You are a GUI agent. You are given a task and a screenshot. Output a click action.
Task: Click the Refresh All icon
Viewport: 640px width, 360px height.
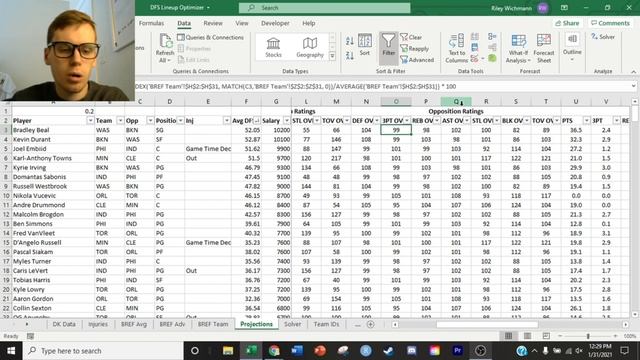165,48
